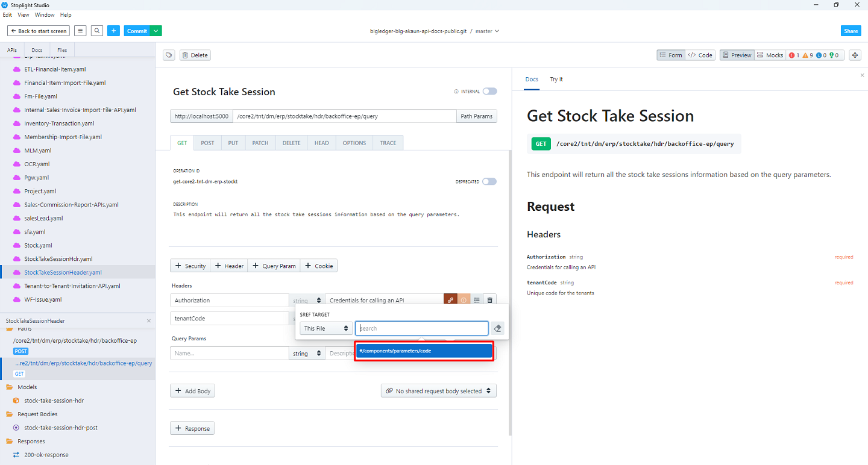868x465 pixels.
Task: Open StockTakeSessionHdr.yaml in the API list
Action: pos(58,259)
